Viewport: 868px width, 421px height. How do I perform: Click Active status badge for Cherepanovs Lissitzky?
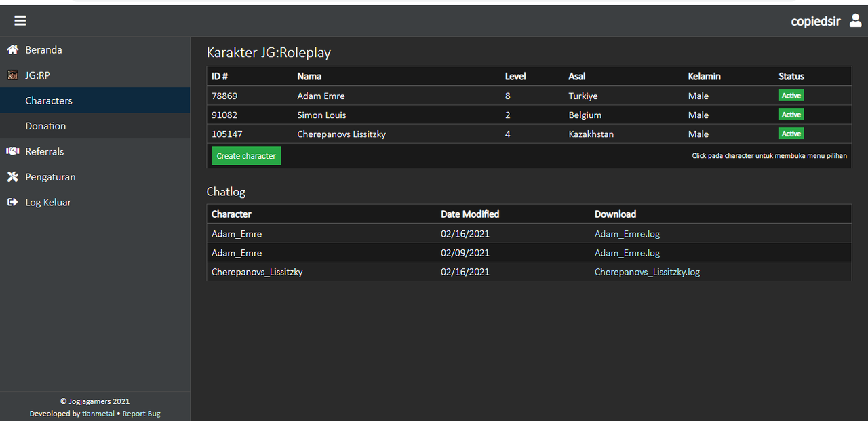pyautogui.click(x=791, y=134)
